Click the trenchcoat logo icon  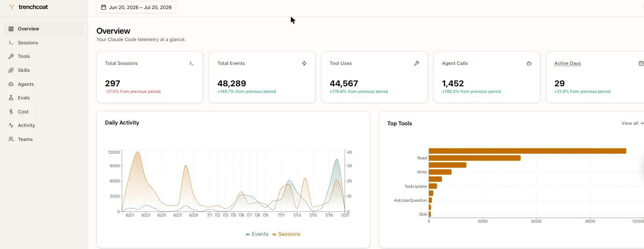(11, 7)
